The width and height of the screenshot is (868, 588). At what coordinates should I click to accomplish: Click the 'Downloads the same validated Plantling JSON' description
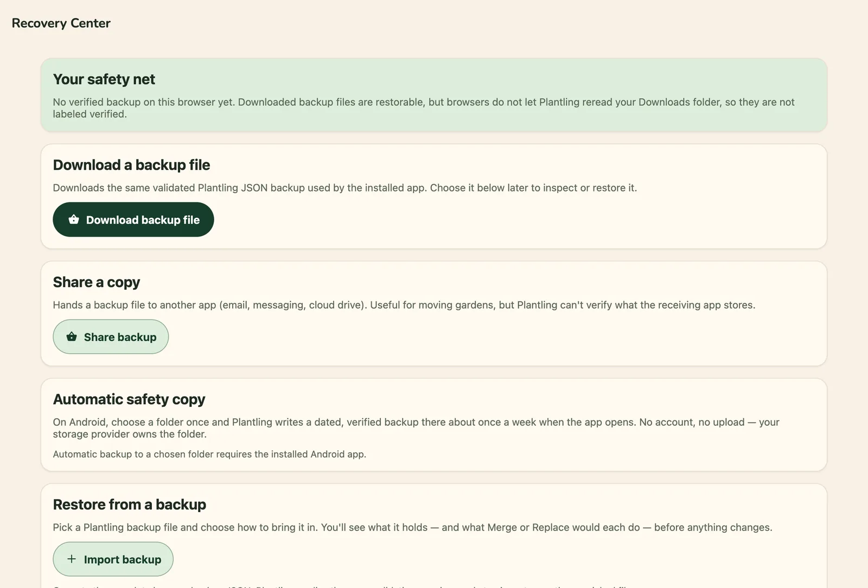tap(345, 188)
